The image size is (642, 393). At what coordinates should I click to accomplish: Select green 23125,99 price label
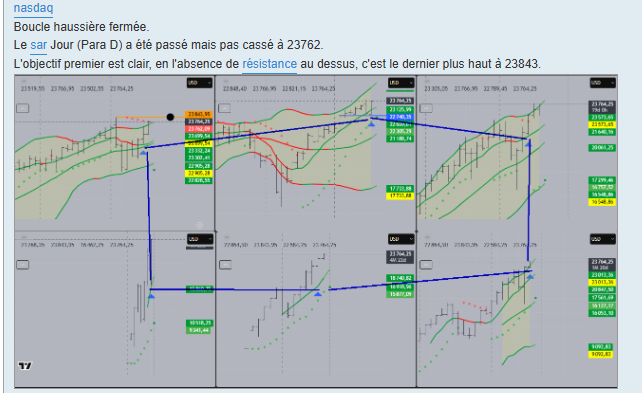400,110
